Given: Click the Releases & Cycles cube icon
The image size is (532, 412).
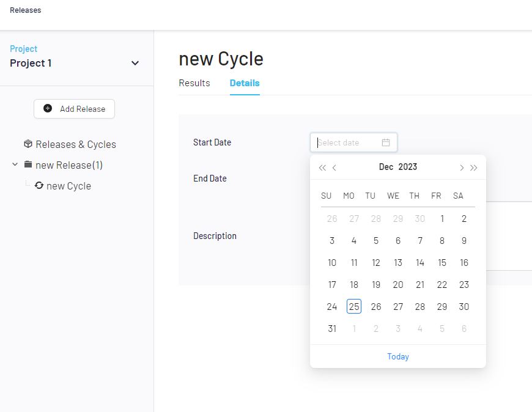Looking at the screenshot, I should (x=28, y=144).
